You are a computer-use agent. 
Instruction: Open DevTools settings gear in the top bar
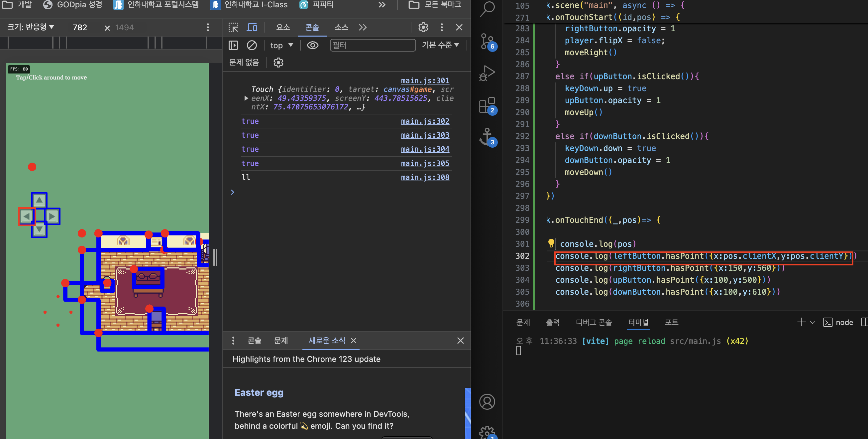423,27
